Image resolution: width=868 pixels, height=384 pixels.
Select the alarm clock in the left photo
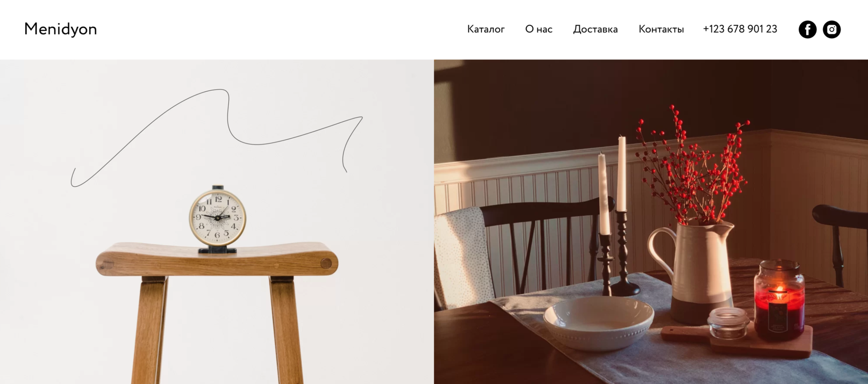tap(218, 219)
